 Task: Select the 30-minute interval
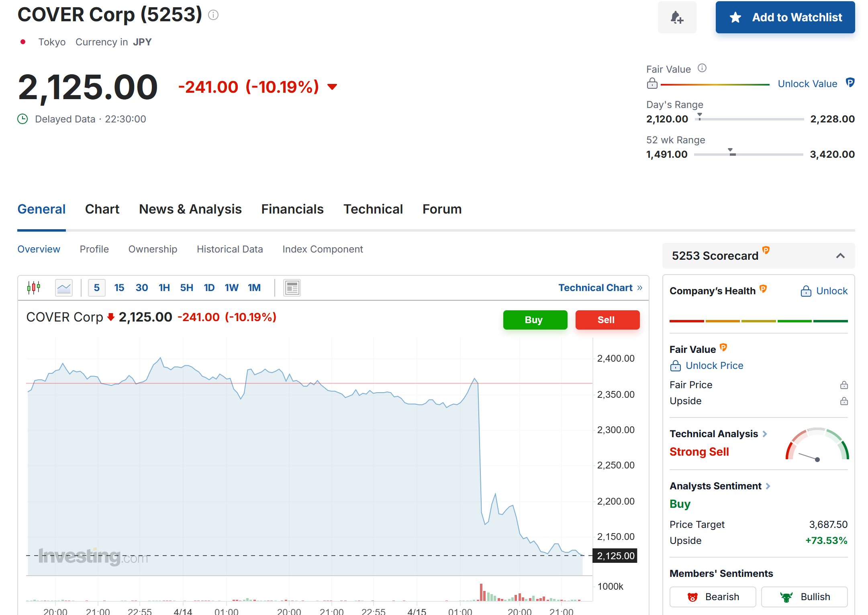pos(142,287)
